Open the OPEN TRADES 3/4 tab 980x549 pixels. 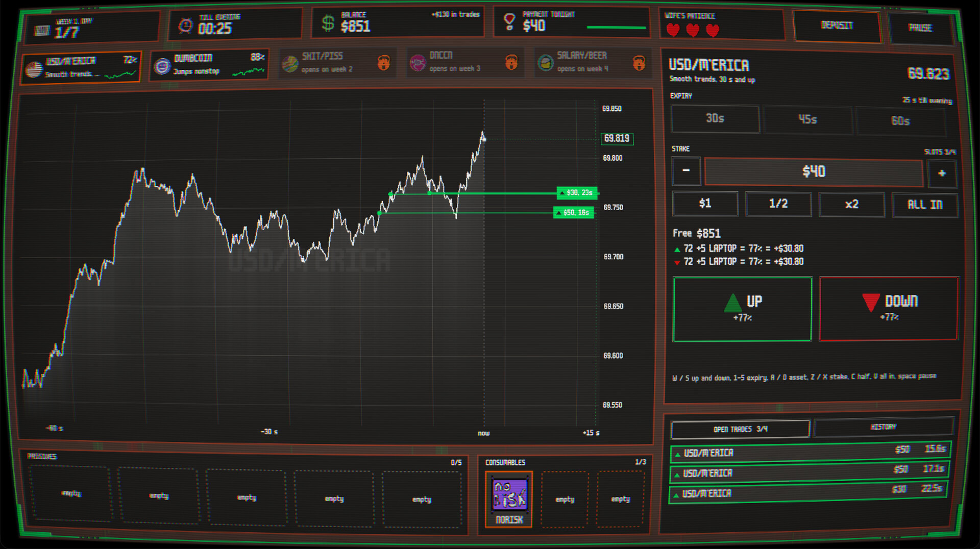[x=740, y=429]
